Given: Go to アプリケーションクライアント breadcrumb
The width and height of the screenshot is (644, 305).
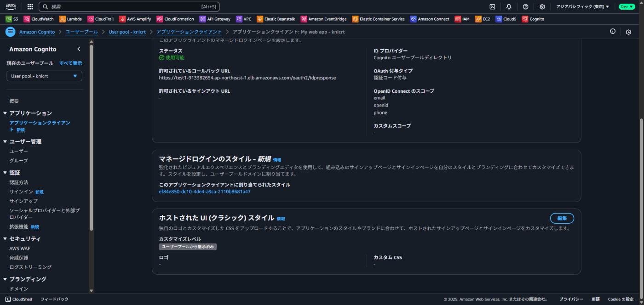Looking at the screenshot, I should (x=189, y=32).
